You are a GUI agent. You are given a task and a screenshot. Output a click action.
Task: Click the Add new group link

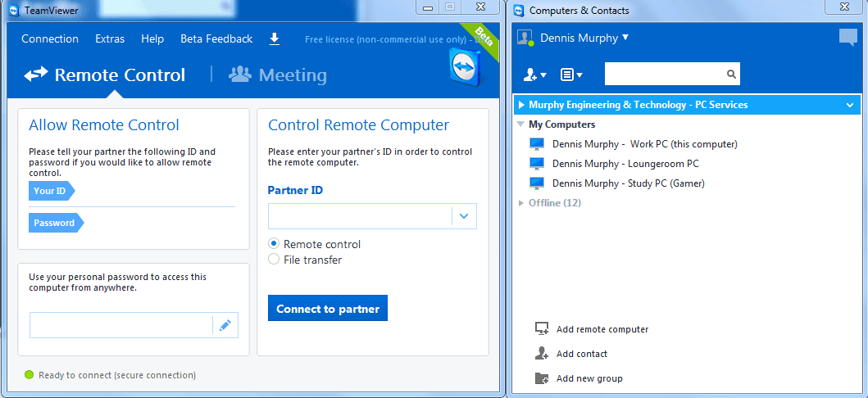coord(589,378)
